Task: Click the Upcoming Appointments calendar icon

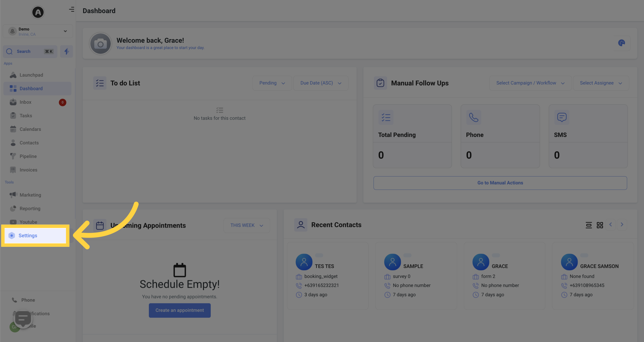Action: pos(100,225)
